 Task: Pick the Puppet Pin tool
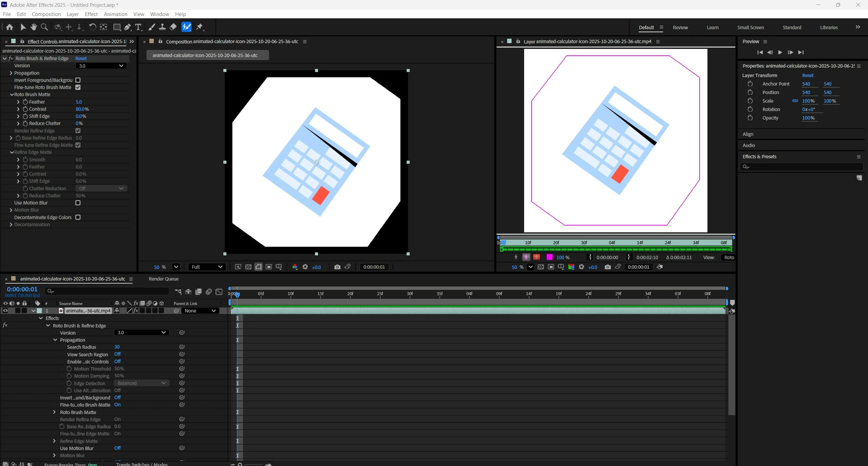tap(200, 27)
